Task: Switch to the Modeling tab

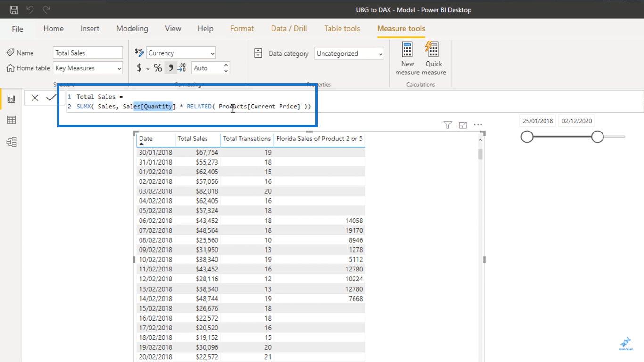Action: 132,28
